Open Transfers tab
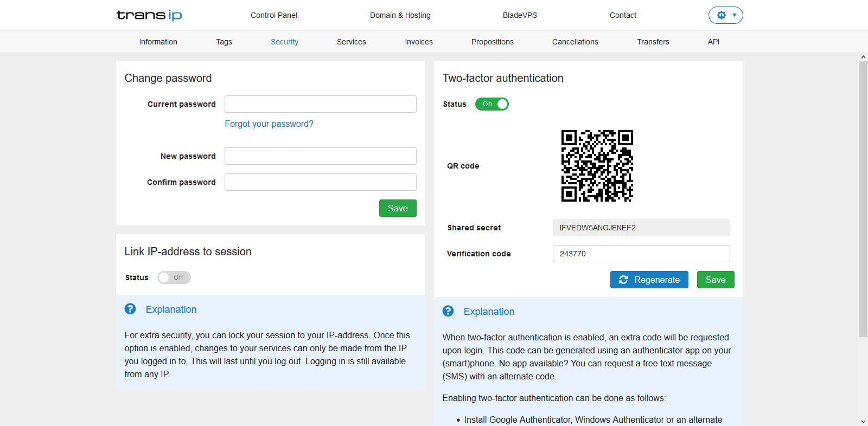 [x=653, y=42]
